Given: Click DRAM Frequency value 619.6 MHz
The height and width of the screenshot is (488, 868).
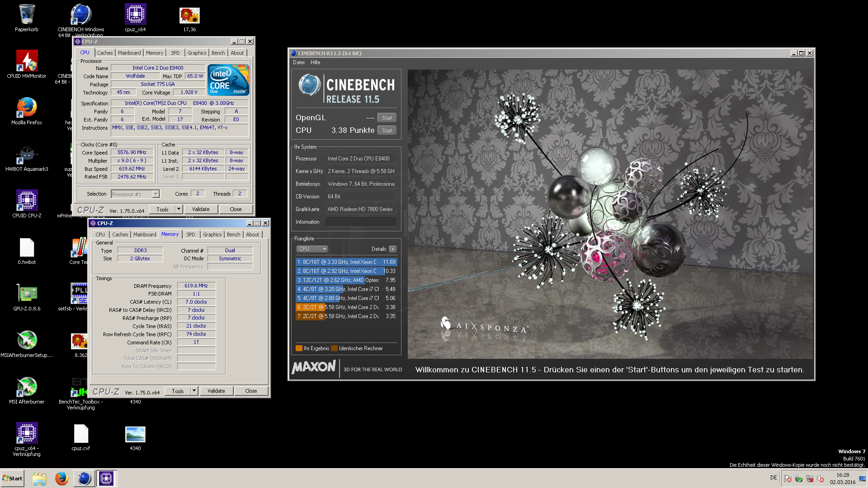Looking at the screenshot, I should [196, 286].
